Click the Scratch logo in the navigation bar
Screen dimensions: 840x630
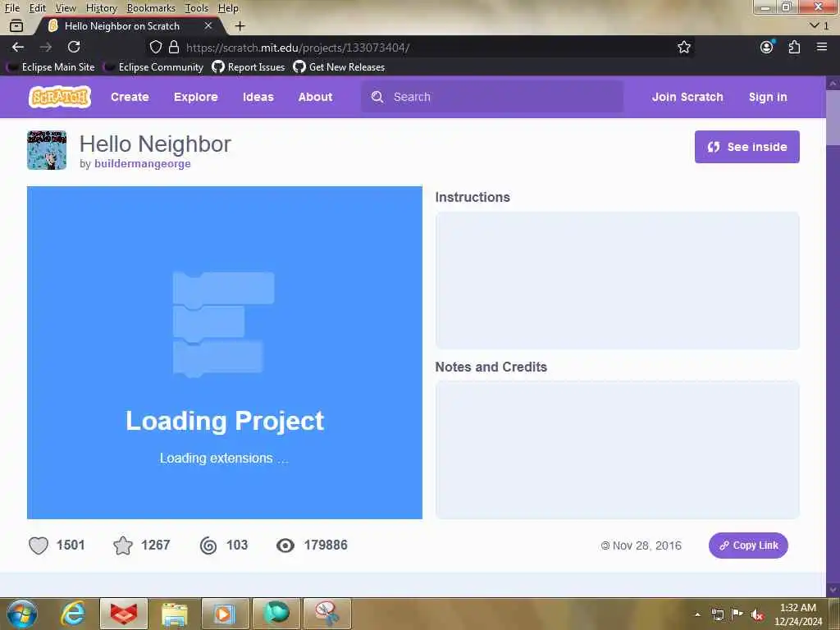59,97
